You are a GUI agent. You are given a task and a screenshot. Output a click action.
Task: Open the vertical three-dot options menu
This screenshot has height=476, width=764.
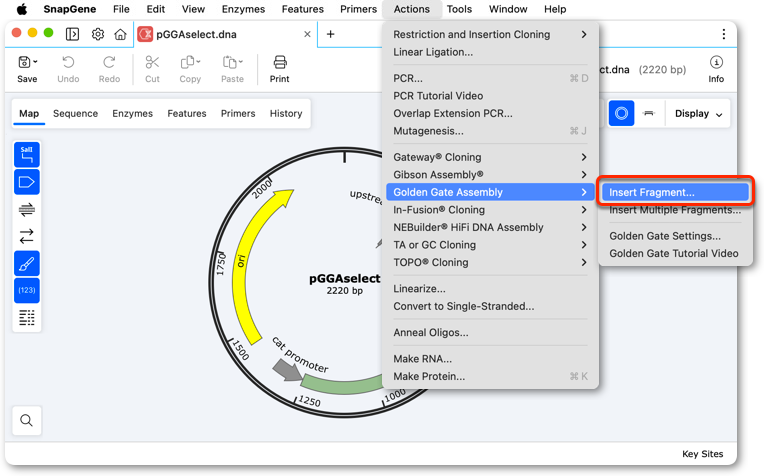724,34
